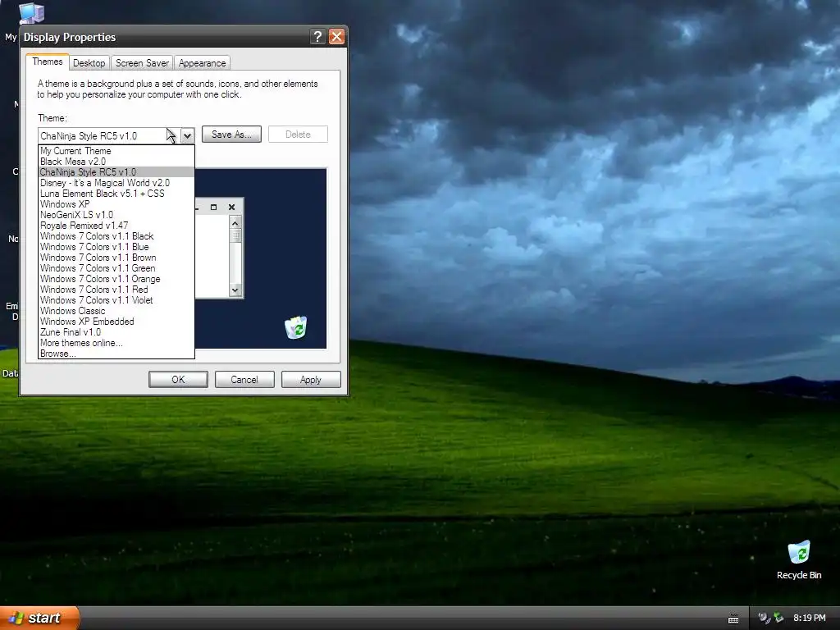The height and width of the screenshot is (630, 840).
Task: Select Windows 7 Colors v1.1 Red
Action: 116,290
